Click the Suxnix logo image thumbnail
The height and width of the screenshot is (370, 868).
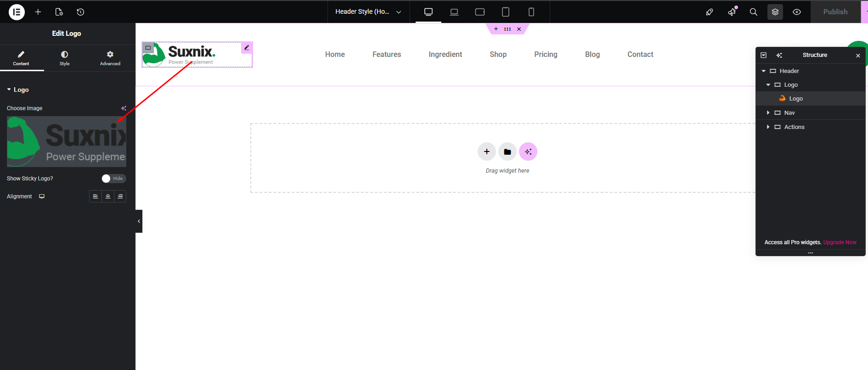tap(67, 141)
